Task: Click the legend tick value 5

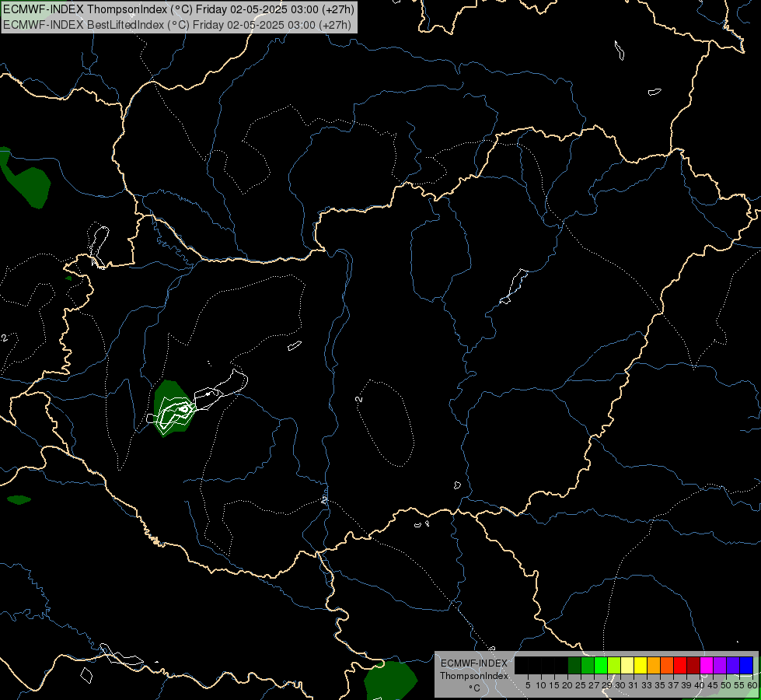Action: [528, 685]
